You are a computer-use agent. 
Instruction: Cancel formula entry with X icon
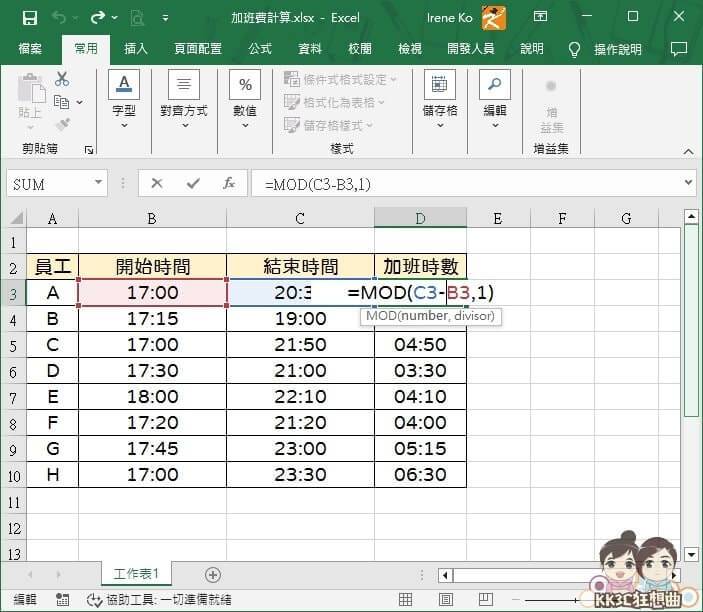point(156,183)
